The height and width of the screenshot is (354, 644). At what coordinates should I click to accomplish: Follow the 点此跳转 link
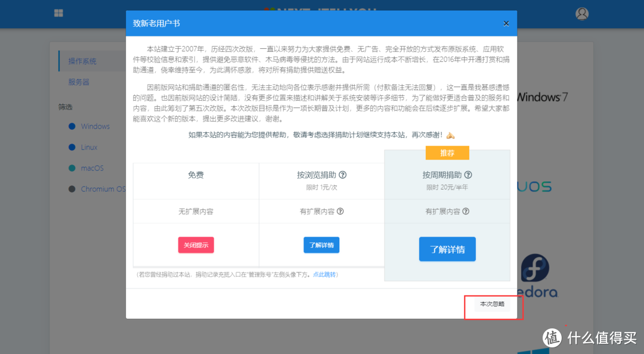[324, 274]
